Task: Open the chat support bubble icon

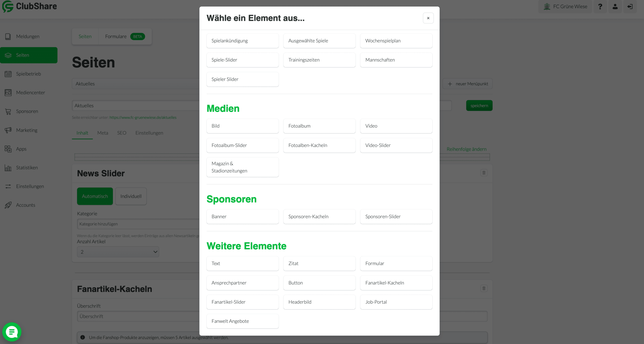Action: click(x=12, y=332)
